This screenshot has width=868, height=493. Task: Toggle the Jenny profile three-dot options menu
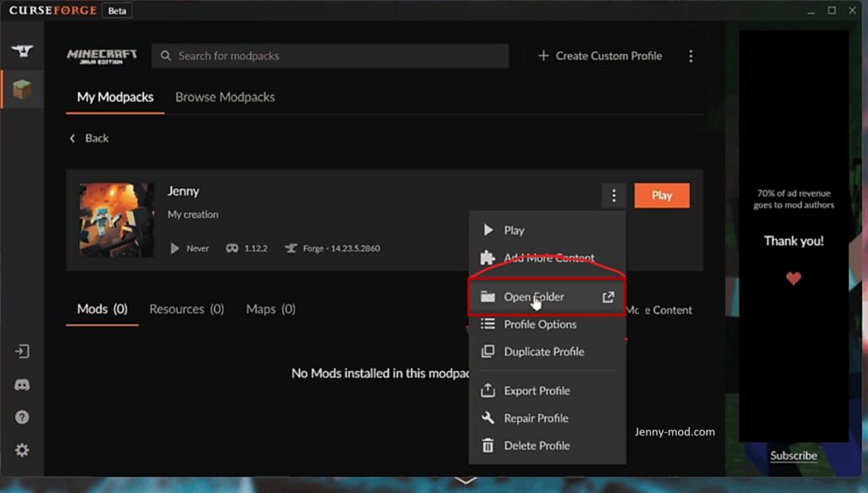[614, 196]
